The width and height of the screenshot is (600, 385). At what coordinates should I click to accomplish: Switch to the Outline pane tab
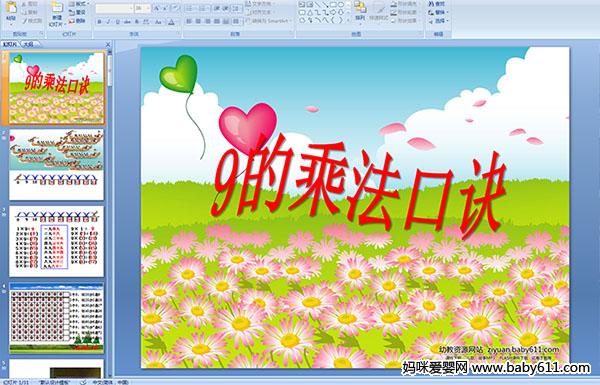point(29,44)
